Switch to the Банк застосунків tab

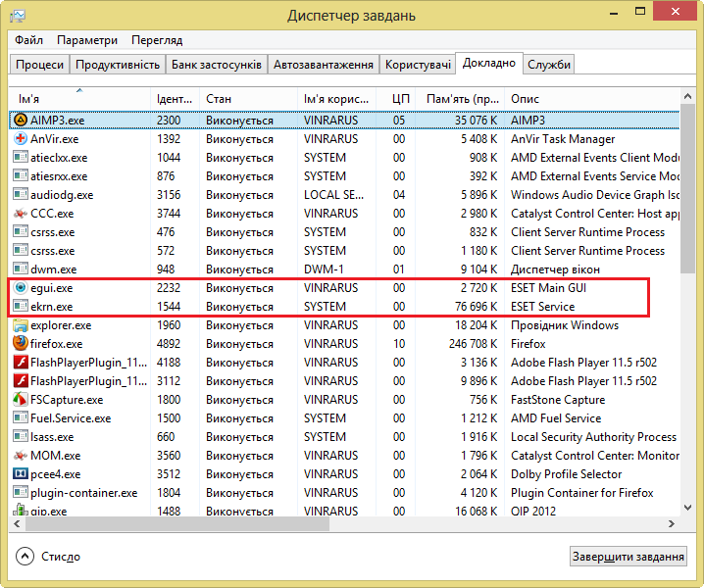coord(217,65)
